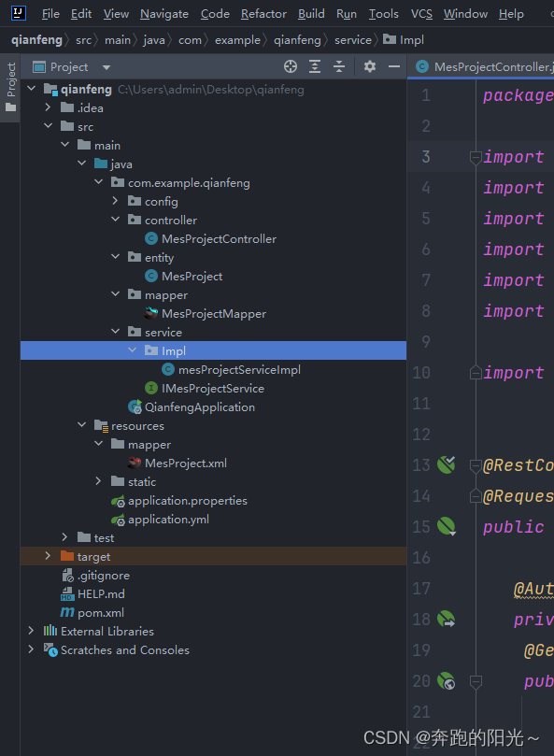Collapse the controller package
This screenshot has width=554, height=756.
(115, 220)
